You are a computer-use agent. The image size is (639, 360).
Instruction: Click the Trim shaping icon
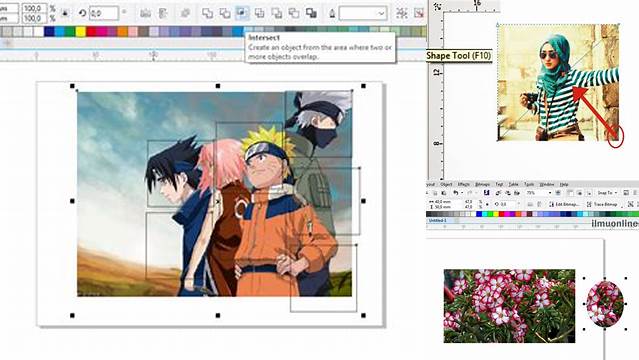pyautogui.click(x=225, y=13)
